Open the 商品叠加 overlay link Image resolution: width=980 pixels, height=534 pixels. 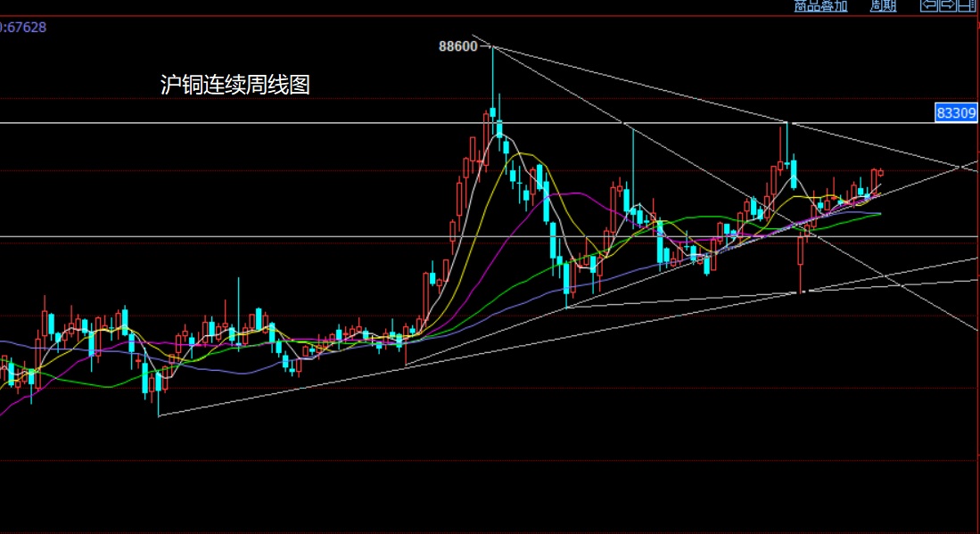(x=820, y=5)
